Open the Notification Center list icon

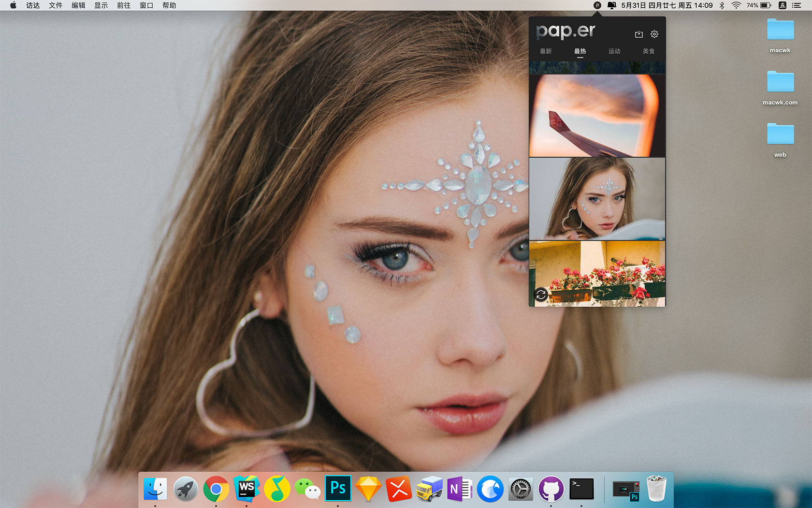(797, 5)
